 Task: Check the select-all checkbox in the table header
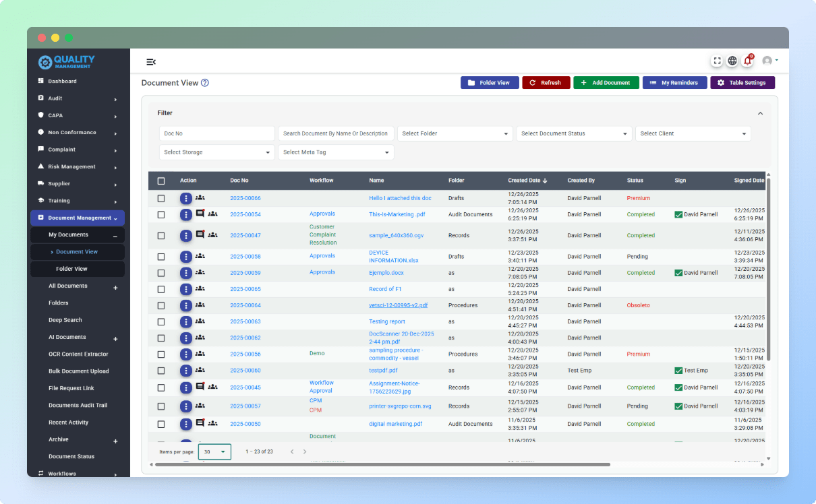click(x=161, y=180)
